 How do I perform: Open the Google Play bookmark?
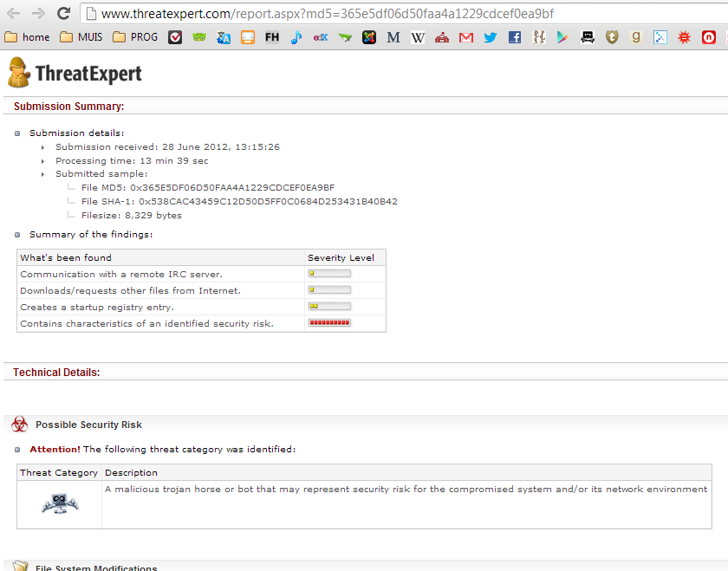(562, 37)
